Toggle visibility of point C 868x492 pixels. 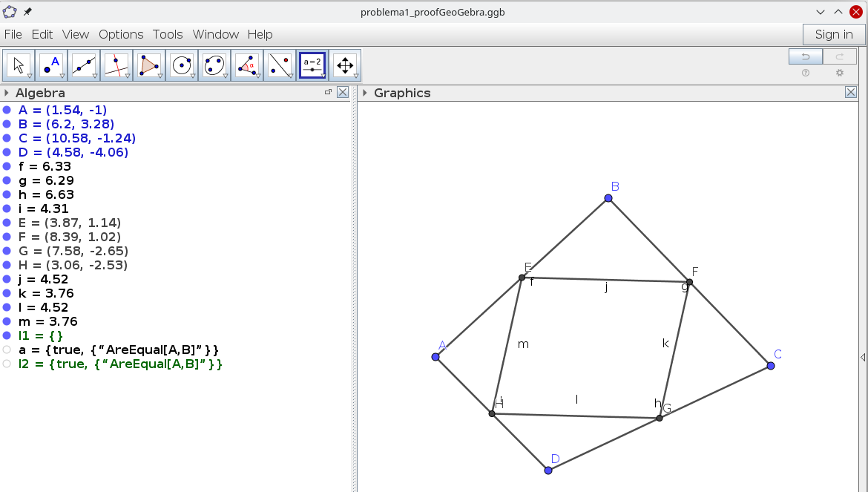pos(7,138)
